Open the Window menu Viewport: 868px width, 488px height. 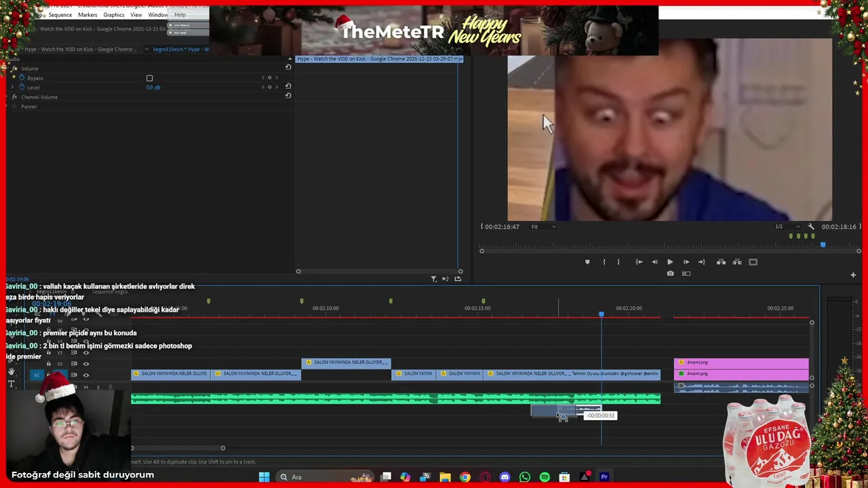(158, 15)
